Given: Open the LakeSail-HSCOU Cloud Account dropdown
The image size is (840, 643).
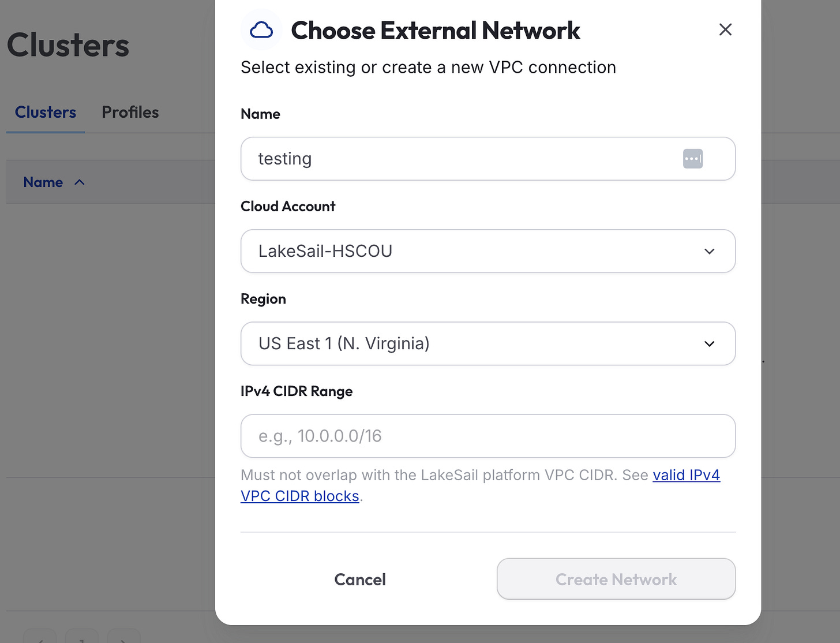Looking at the screenshot, I should coord(488,251).
